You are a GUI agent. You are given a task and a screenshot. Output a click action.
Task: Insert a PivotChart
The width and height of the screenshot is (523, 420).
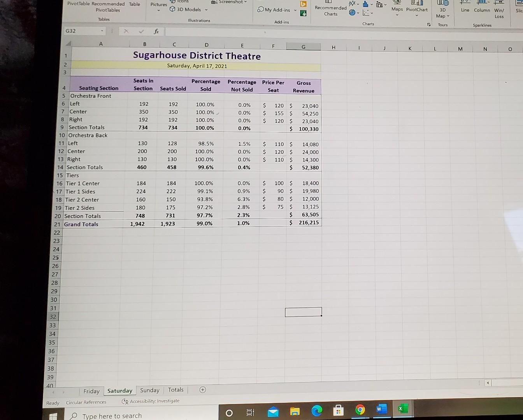tap(416, 10)
